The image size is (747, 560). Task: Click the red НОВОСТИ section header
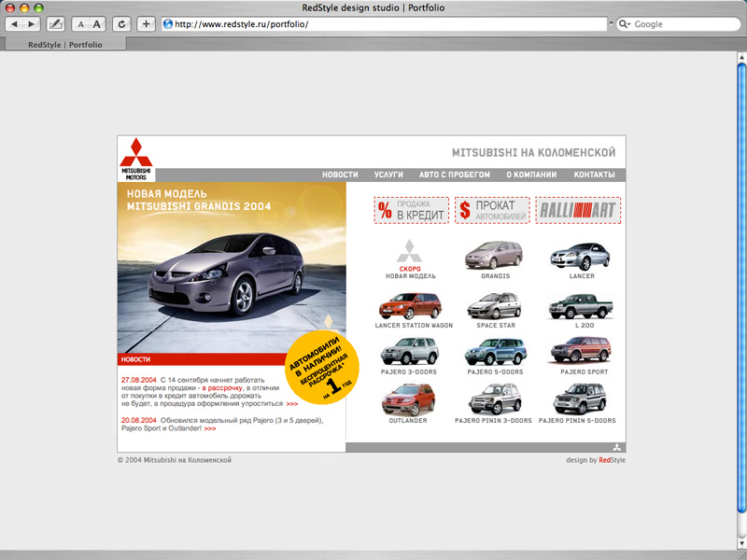(202, 359)
